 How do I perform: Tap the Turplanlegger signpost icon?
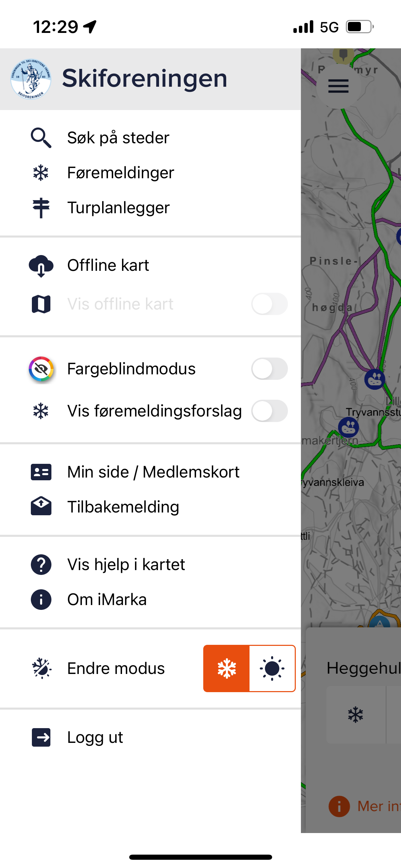pos(41,208)
